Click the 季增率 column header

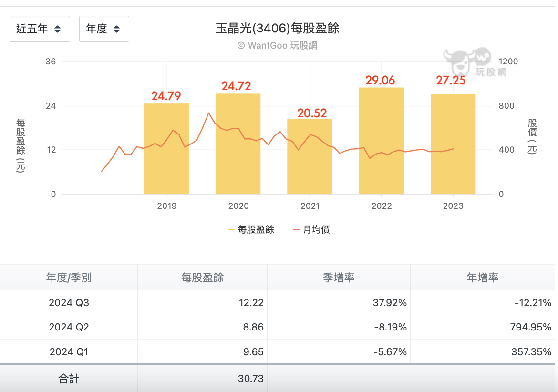[x=339, y=278]
